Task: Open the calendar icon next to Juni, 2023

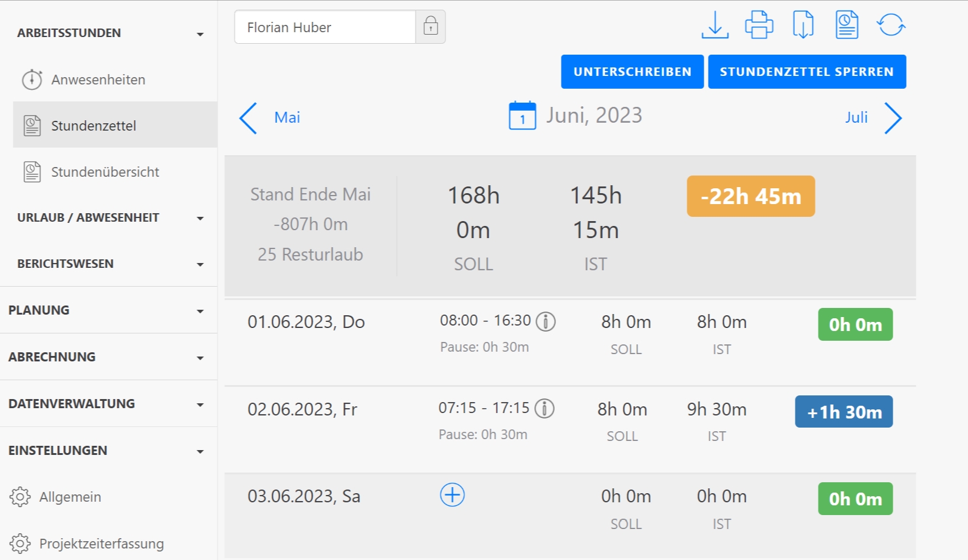Action: (x=522, y=115)
